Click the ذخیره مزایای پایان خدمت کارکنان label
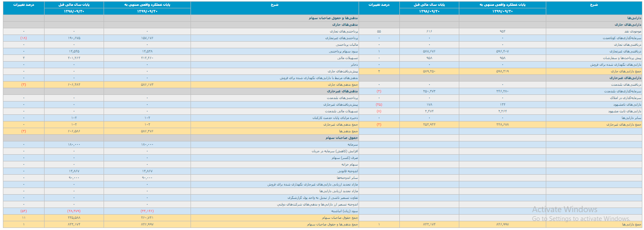Image resolution: width=644 pixels, height=230 pixels. pyautogui.click(x=335, y=118)
